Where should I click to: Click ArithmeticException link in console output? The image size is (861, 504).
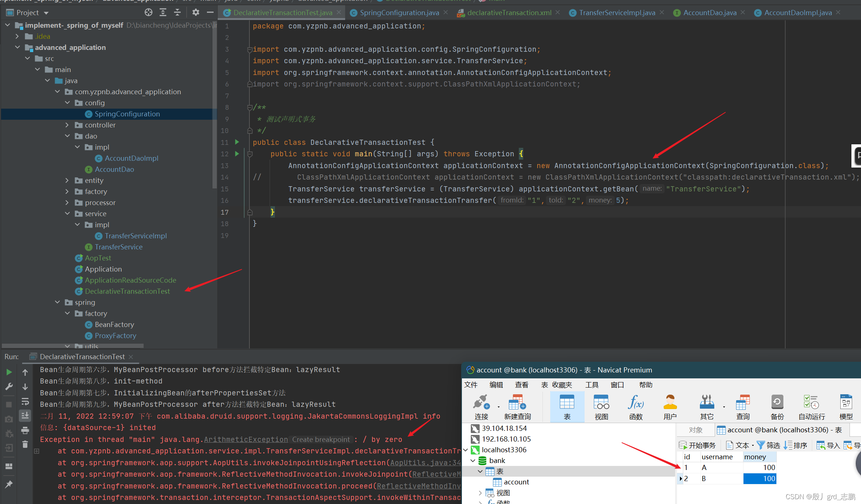pyautogui.click(x=246, y=439)
